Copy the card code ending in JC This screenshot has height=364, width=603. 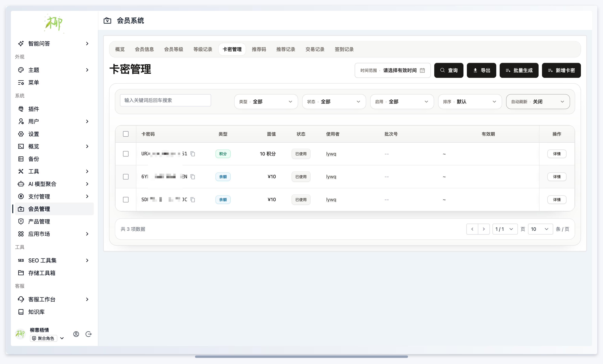click(x=193, y=200)
